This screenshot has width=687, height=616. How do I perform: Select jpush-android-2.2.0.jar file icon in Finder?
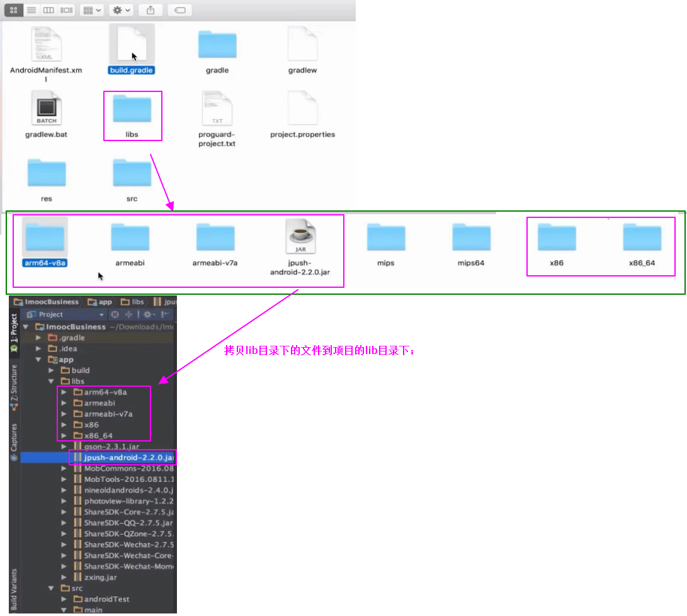(x=300, y=237)
